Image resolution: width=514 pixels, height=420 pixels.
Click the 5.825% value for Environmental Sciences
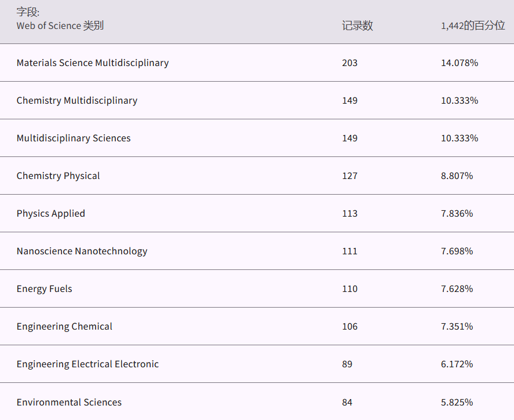pos(457,402)
